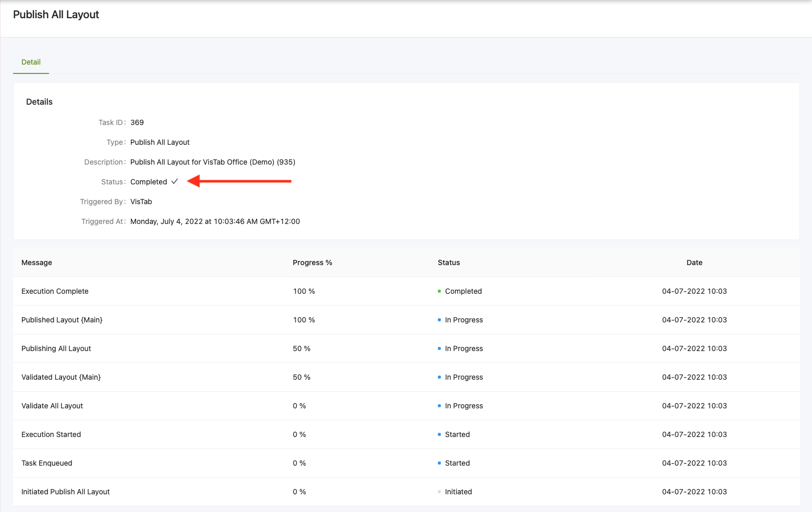Switch to the Detail tab
The height and width of the screenshot is (512, 812).
pos(31,62)
